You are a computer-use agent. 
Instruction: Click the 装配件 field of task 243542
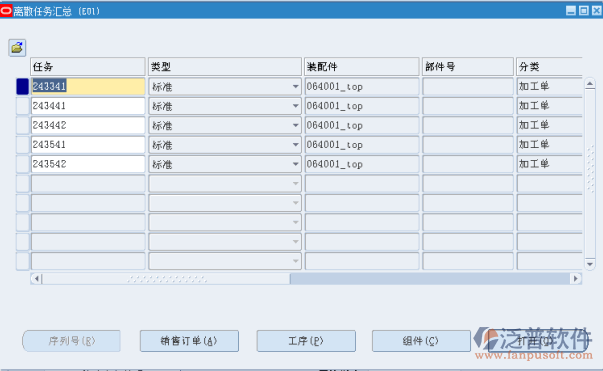361,164
